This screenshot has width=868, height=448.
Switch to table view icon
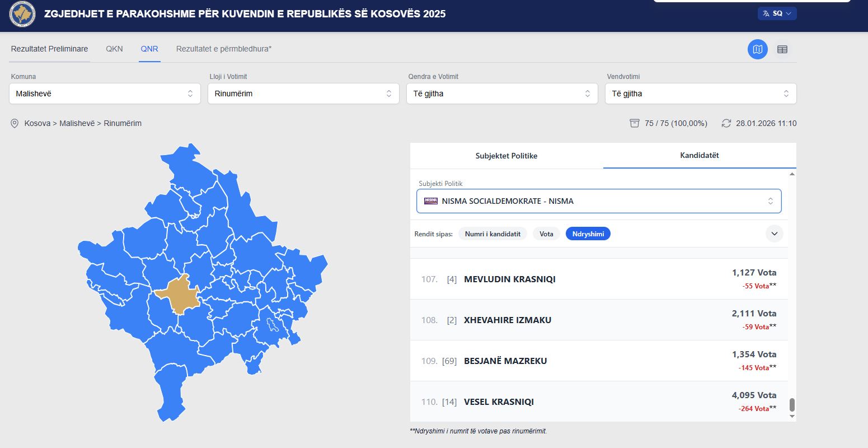point(782,49)
